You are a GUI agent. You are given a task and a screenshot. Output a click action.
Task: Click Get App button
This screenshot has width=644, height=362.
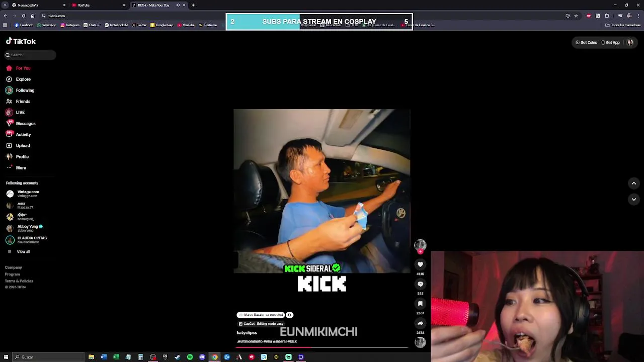pyautogui.click(x=610, y=43)
